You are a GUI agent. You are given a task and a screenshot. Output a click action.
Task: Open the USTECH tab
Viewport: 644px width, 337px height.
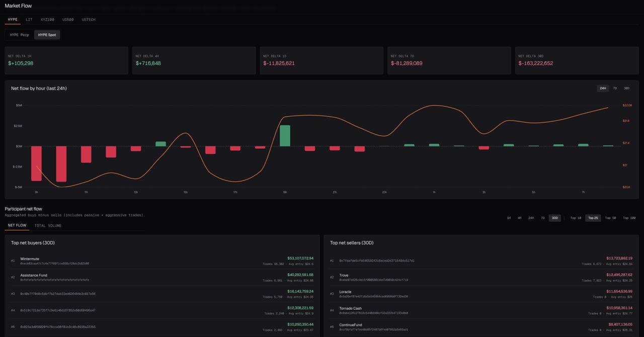[89, 20]
